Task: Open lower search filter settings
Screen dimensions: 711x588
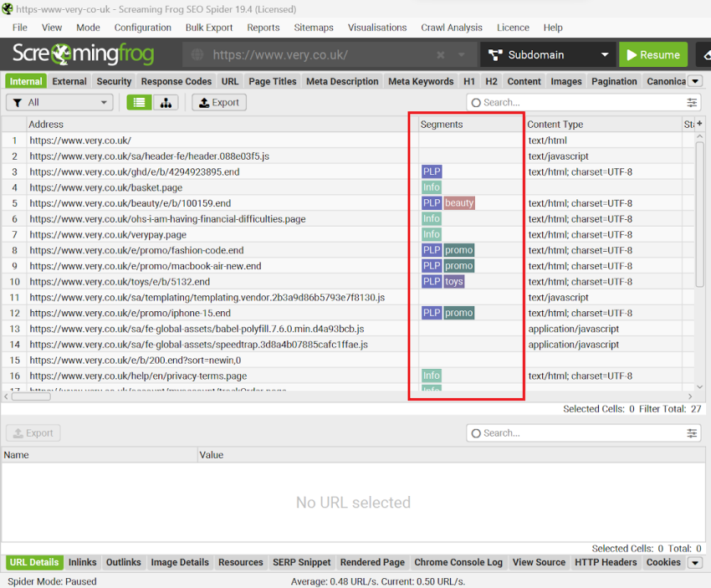Action: [692, 433]
